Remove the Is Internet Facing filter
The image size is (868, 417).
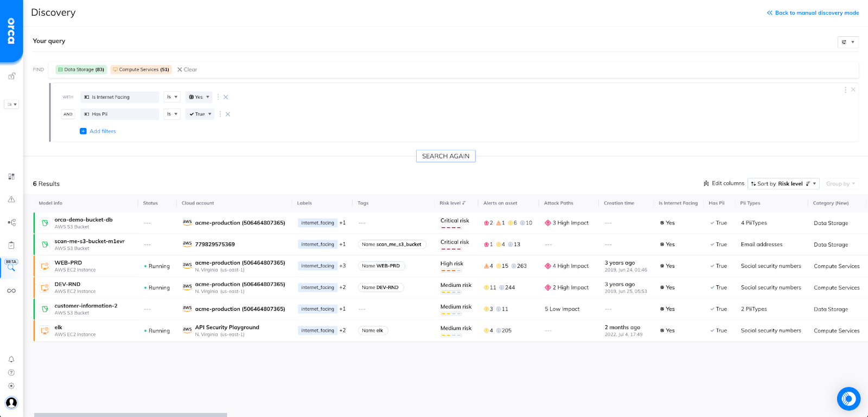tap(226, 97)
